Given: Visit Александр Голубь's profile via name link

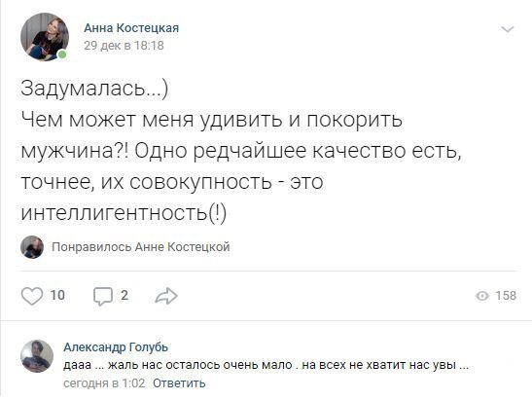Looking at the screenshot, I should tap(116, 347).
